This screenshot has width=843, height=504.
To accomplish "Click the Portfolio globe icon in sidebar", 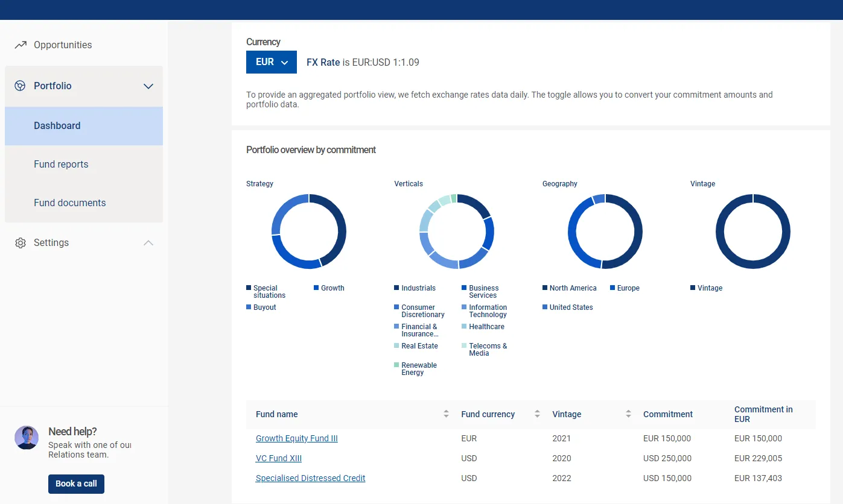I will [20, 86].
